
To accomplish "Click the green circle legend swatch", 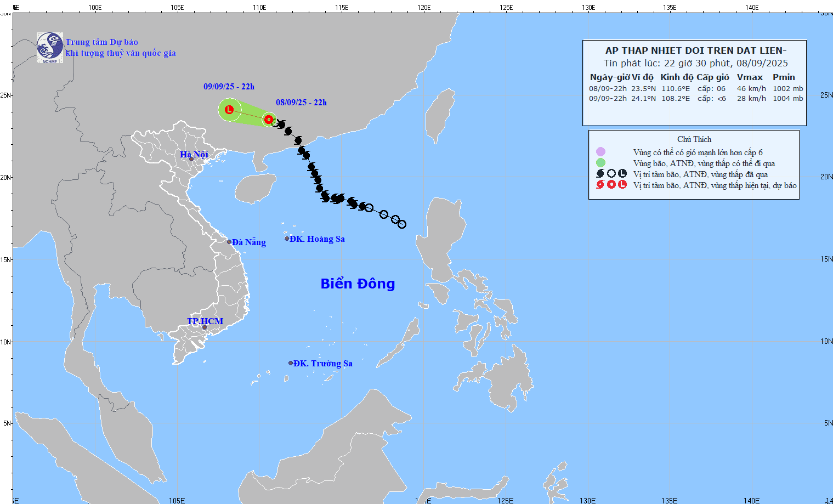I will (600, 163).
